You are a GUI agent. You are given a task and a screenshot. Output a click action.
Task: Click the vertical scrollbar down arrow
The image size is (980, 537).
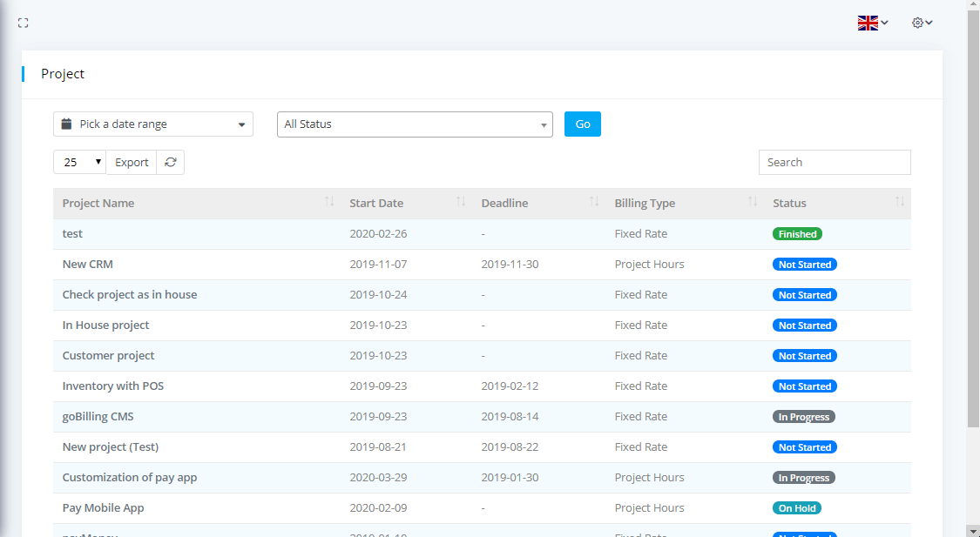pos(973,530)
